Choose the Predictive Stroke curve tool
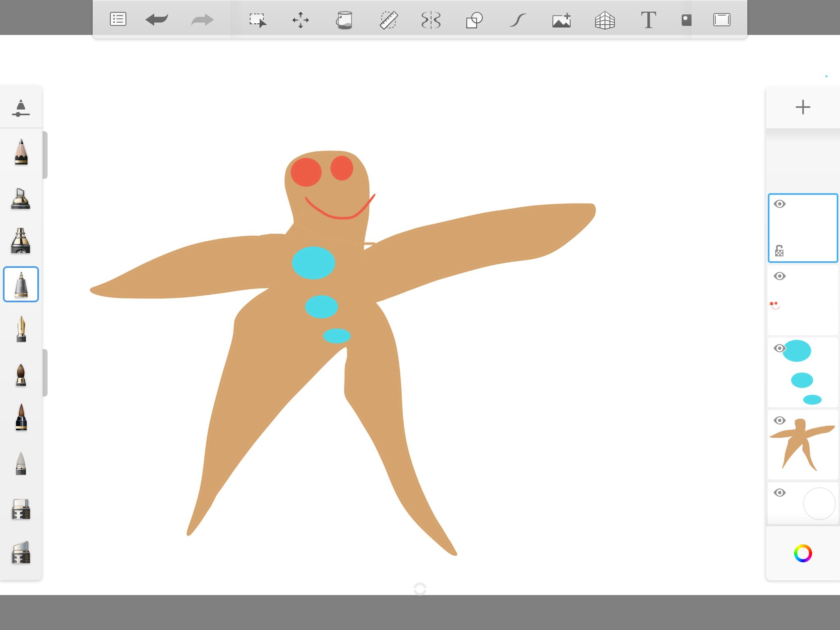Viewport: 840px width, 630px height. coord(518,20)
